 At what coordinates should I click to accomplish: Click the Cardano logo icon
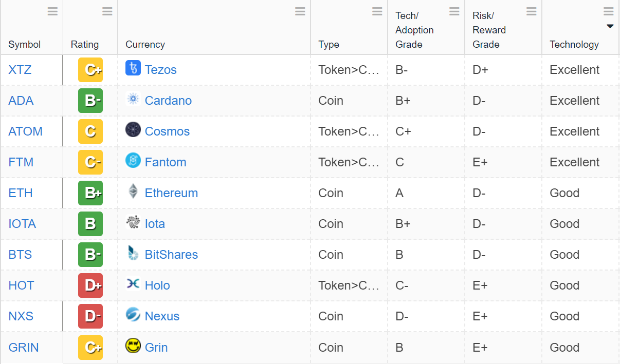(133, 99)
